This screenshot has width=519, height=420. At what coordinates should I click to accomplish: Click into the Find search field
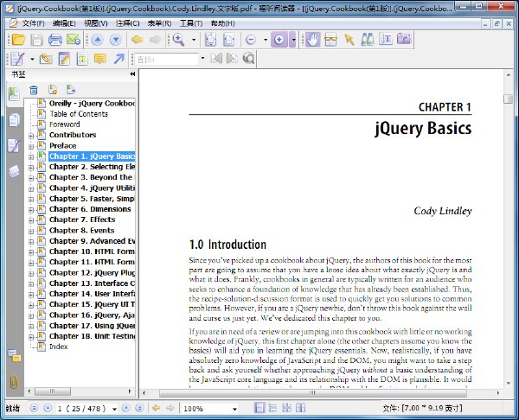point(167,60)
